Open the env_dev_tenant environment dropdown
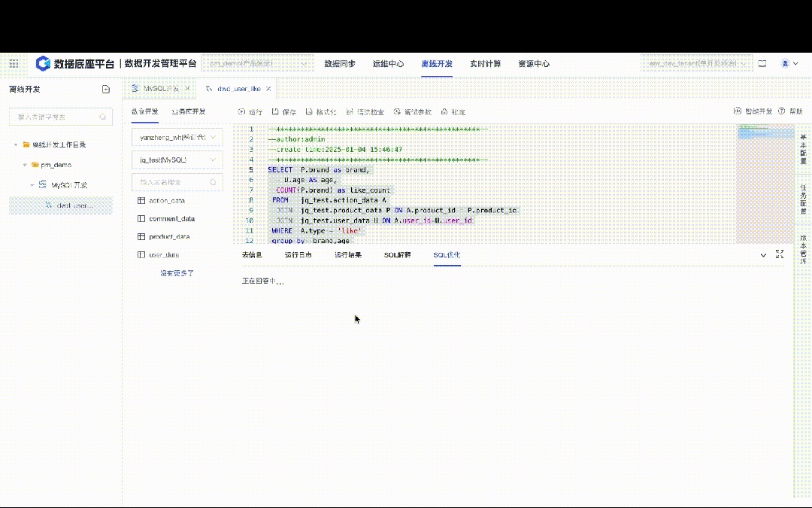 pyautogui.click(x=695, y=64)
